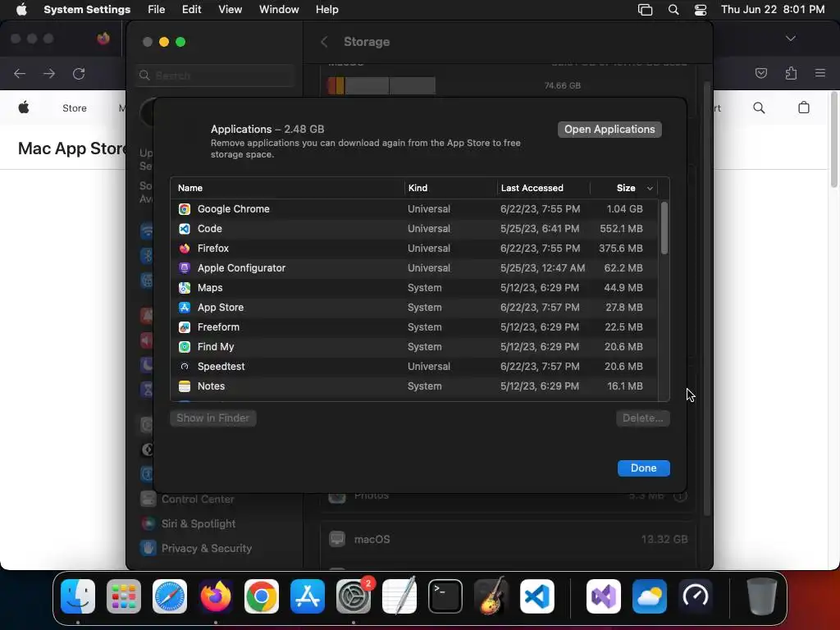The image size is (840, 630).
Task: Click the Apple logo on the webpage
Action: click(x=24, y=107)
